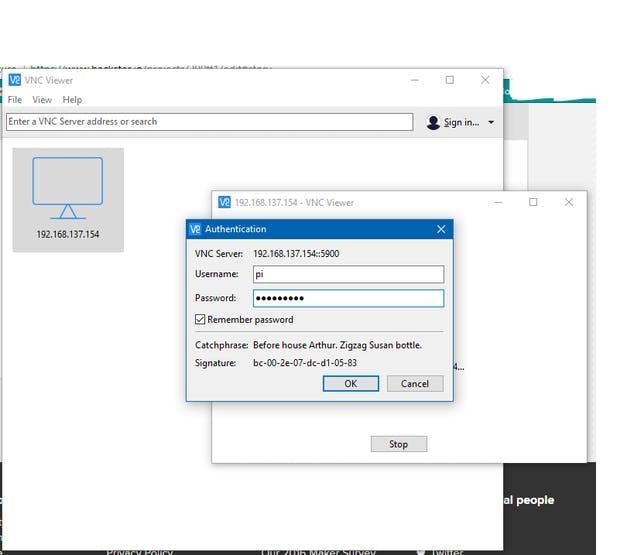Click the VNC Server address search field

(x=210, y=122)
